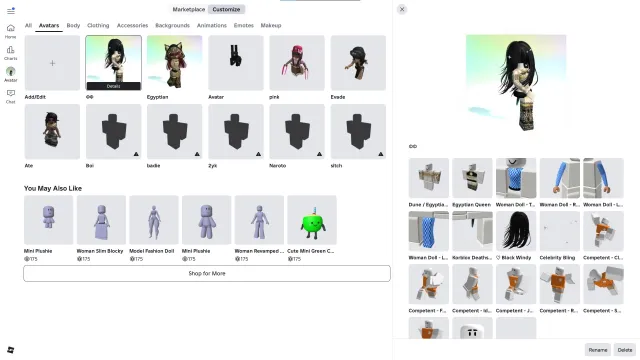Open the Accessories tab
The image size is (640, 360).
coord(132,25)
